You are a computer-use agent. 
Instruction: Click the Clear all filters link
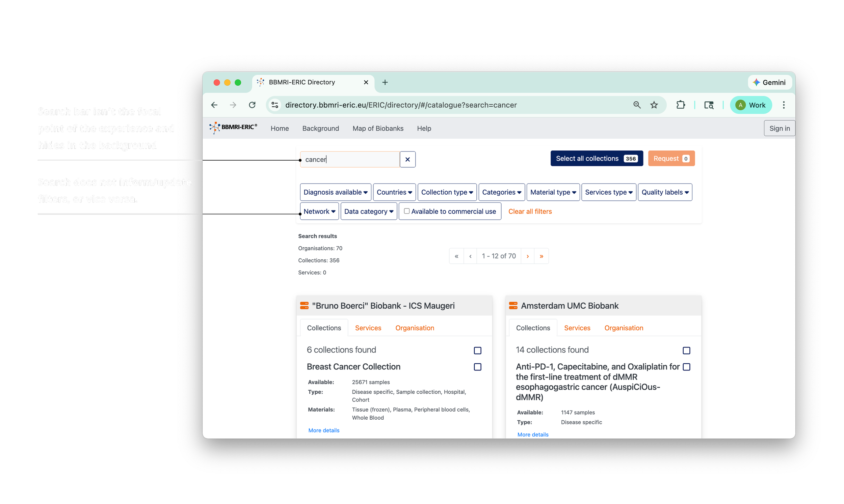pos(530,212)
